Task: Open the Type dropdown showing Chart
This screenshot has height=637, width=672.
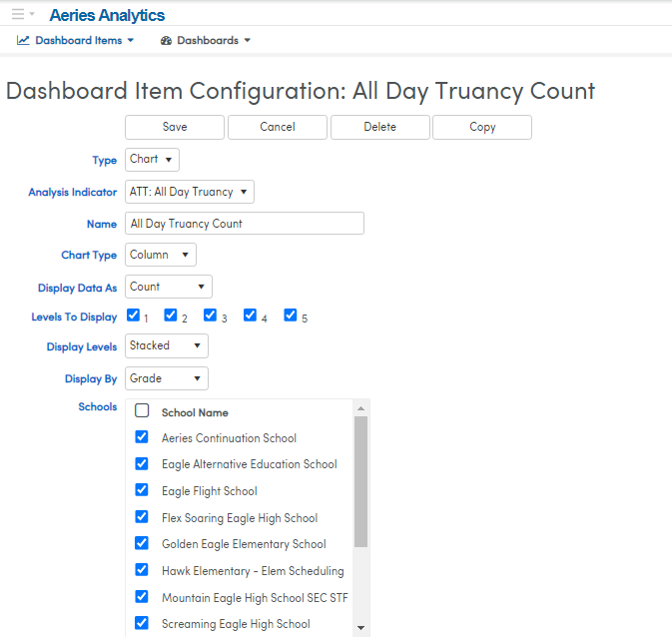Action: [x=152, y=160]
